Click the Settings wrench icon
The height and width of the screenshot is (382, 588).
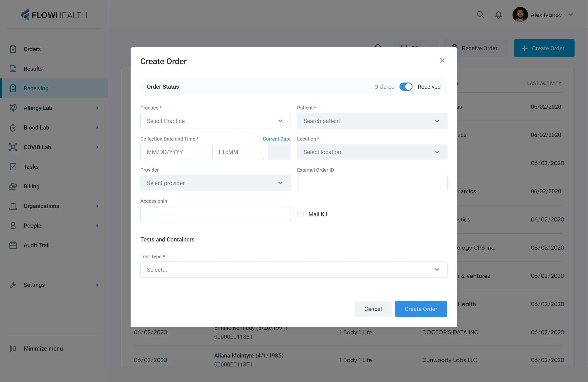(13, 285)
